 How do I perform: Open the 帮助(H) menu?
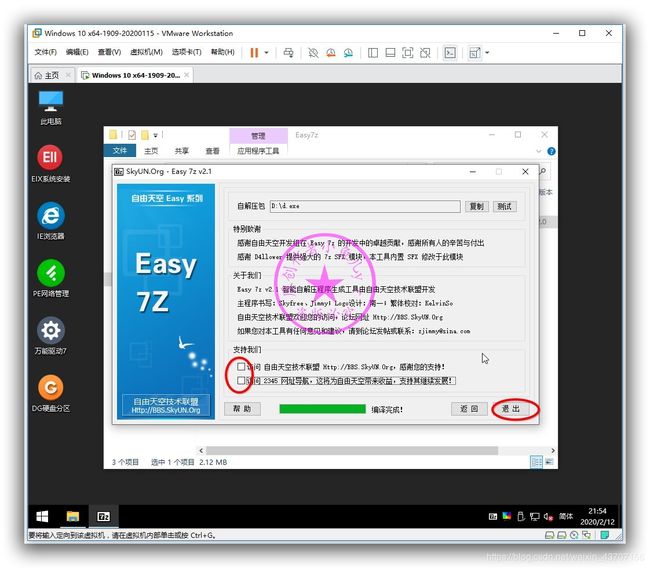point(223,52)
